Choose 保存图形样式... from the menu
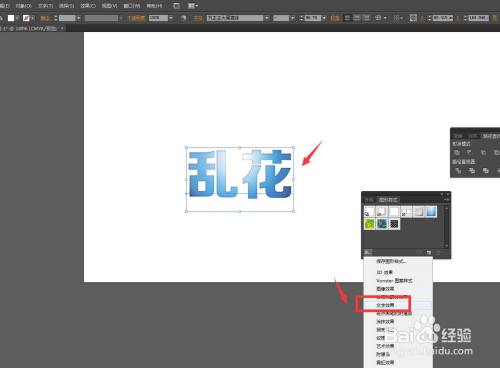 point(391,261)
